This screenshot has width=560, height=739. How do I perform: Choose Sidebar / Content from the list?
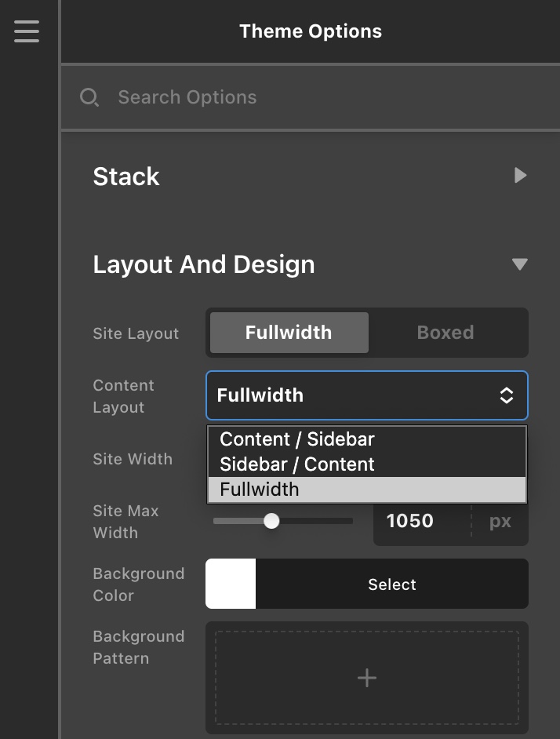(296, 464)
